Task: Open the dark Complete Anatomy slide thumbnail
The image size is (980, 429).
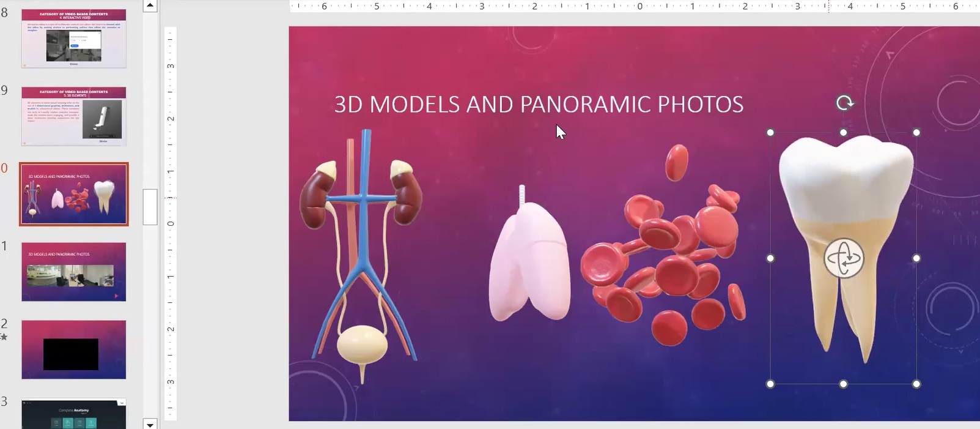Action: click(74, 414)
